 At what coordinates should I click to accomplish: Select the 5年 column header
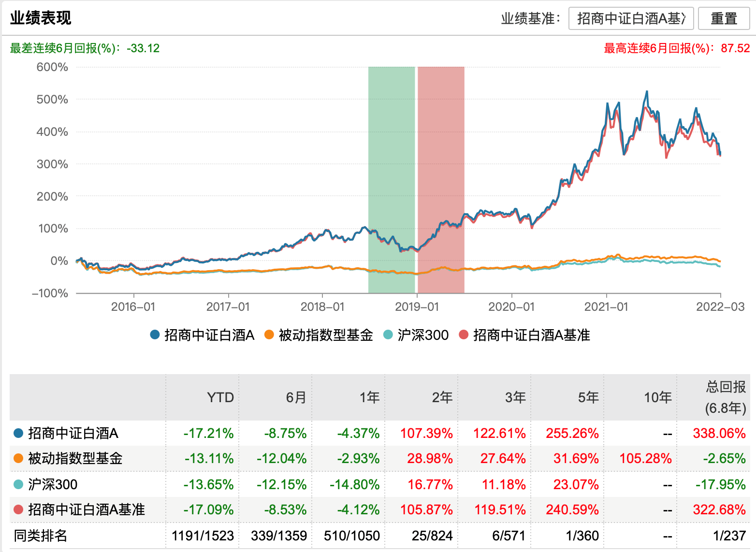[588, 397]
